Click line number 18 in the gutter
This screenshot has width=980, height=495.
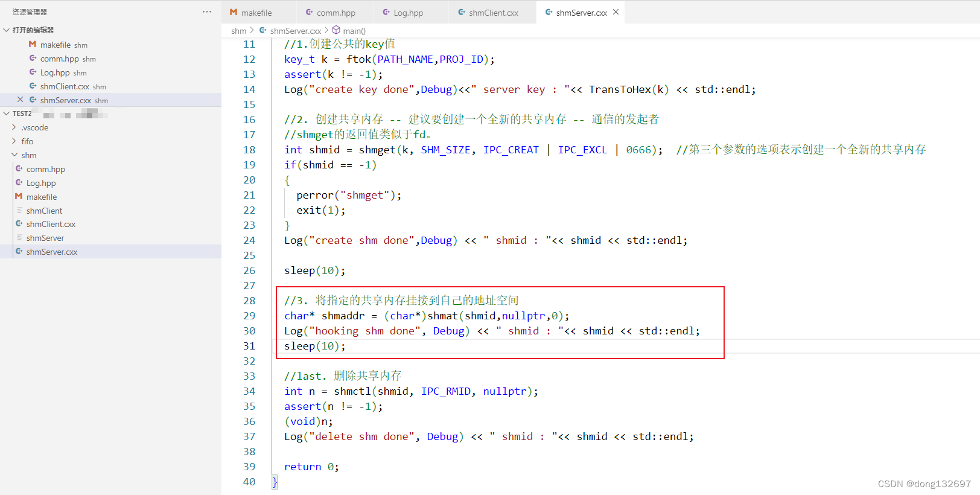coord(249,150)
